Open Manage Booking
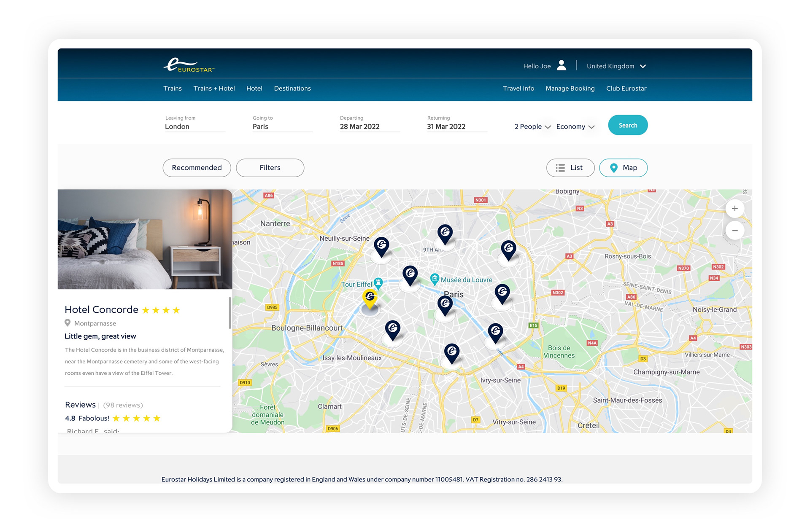 pyautogui.click(x=570, y=88)
